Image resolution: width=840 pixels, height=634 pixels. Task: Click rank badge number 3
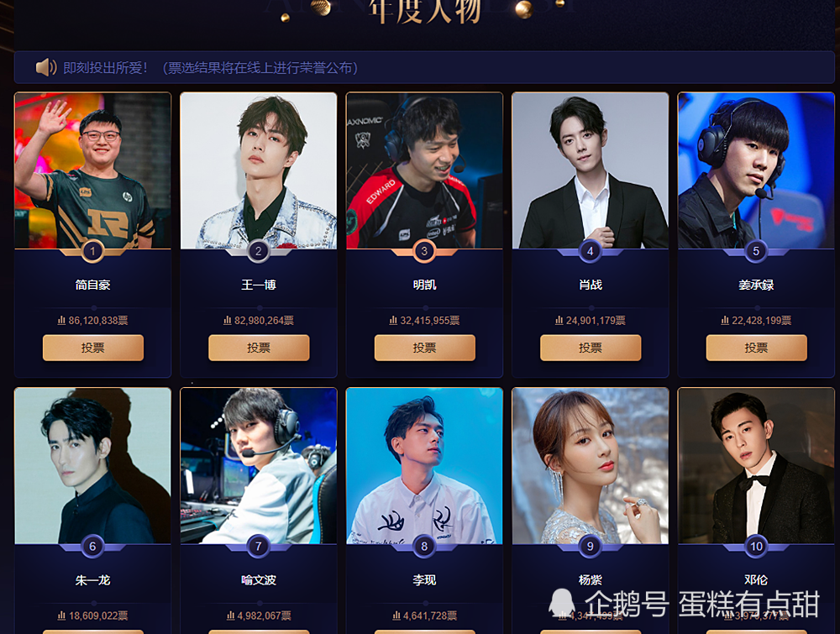coord(424,251)
